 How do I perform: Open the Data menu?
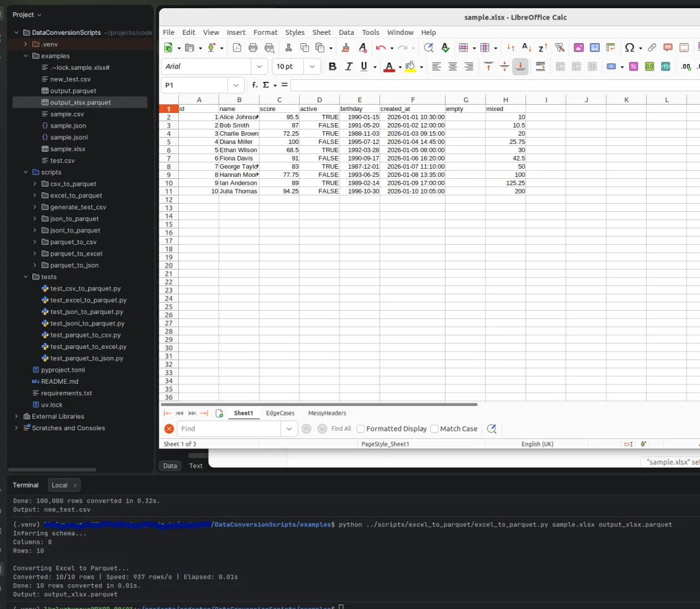[x=346, y=32]
